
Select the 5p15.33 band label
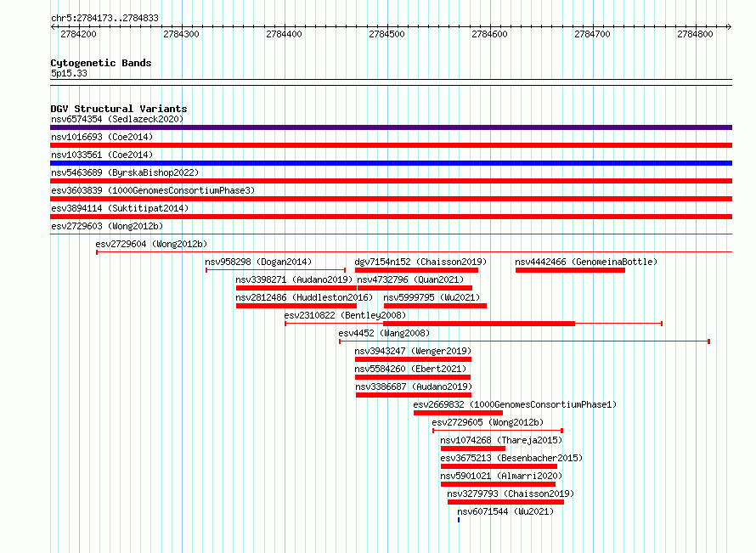pos(69,73)
